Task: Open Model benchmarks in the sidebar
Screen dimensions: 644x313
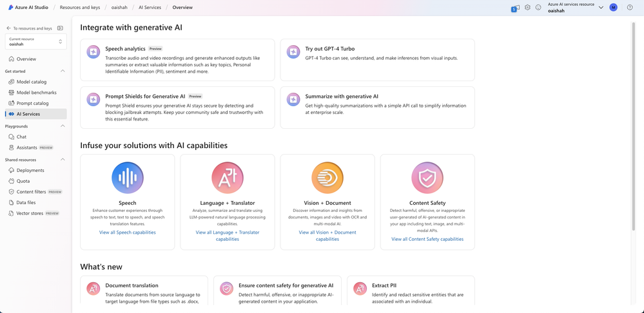Action: (x=35, y=93)
